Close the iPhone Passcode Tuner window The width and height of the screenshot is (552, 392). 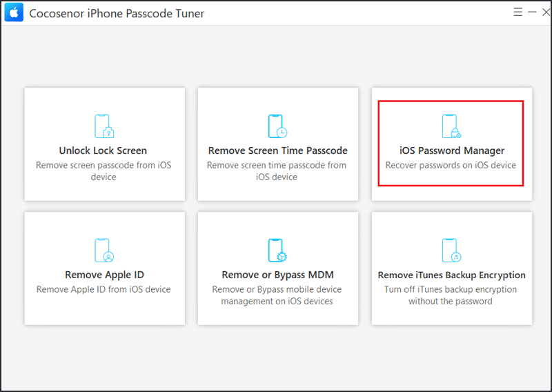click(x=546, y=12)
